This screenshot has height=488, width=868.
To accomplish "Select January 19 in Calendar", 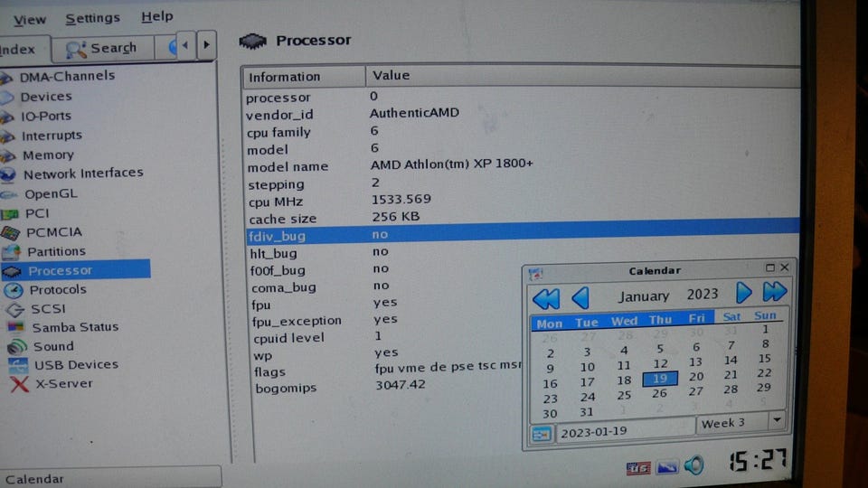I will [659, 379].
